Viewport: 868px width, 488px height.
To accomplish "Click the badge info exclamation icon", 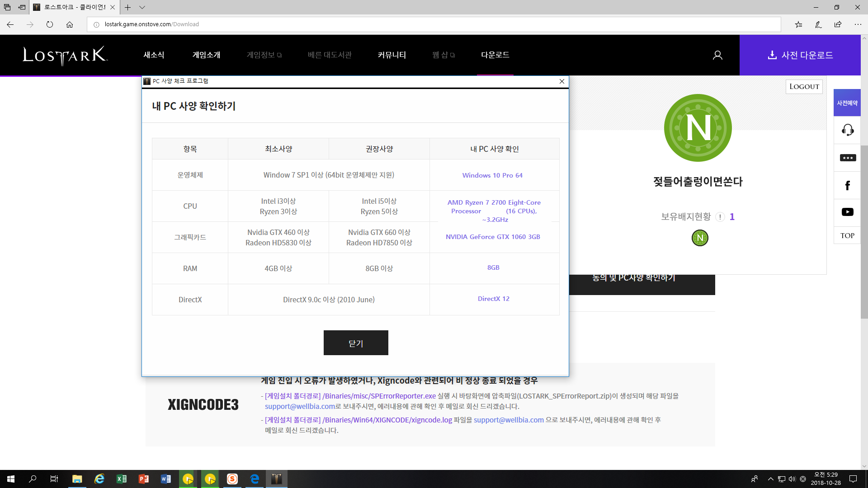I will tap(720, 217).
